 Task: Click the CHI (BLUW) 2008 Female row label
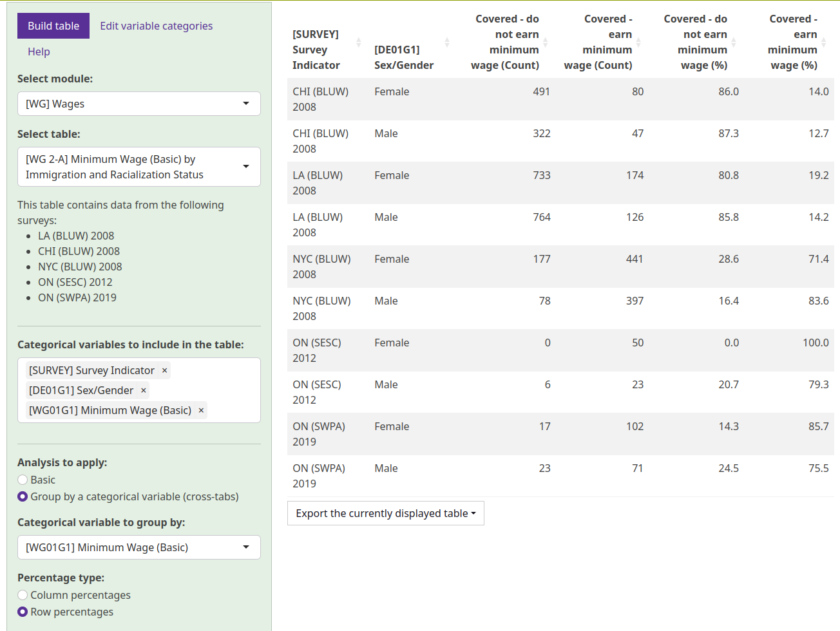(321, 99)
